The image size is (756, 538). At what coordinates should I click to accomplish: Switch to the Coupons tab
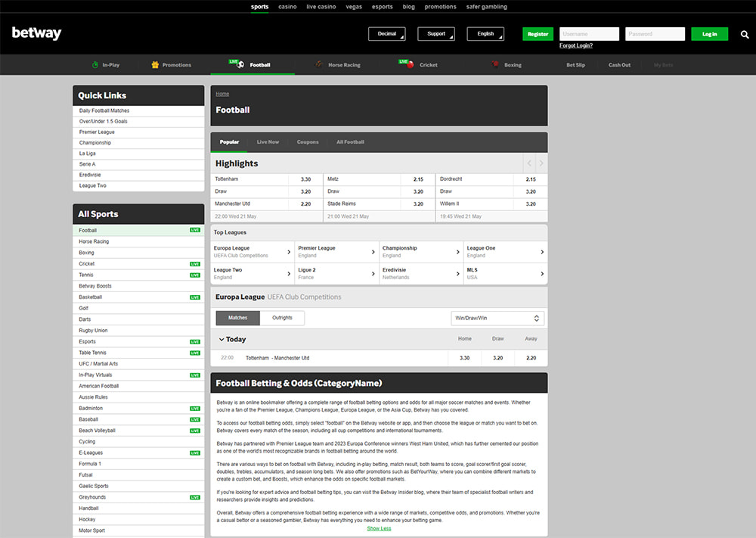click(x=308, y=141)
